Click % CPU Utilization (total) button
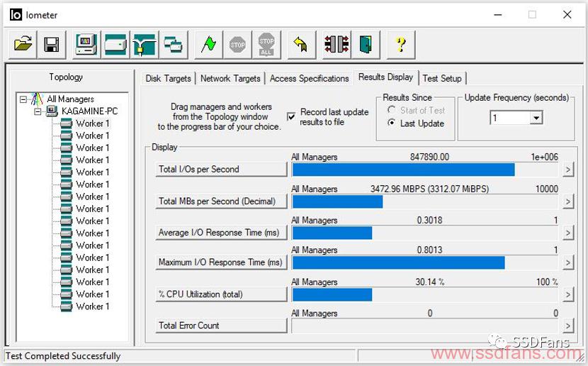 pos(221,294)
